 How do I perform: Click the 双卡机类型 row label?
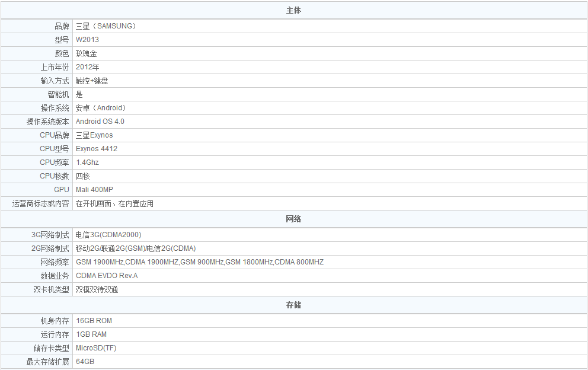point(51,289)
